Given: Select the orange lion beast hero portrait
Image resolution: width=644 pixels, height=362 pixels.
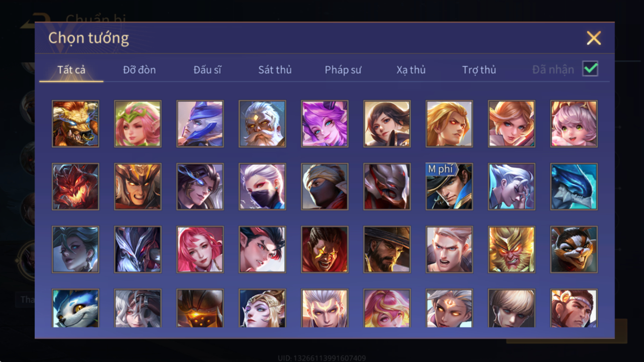Looking at the screenshot, I should coord(75,124).
